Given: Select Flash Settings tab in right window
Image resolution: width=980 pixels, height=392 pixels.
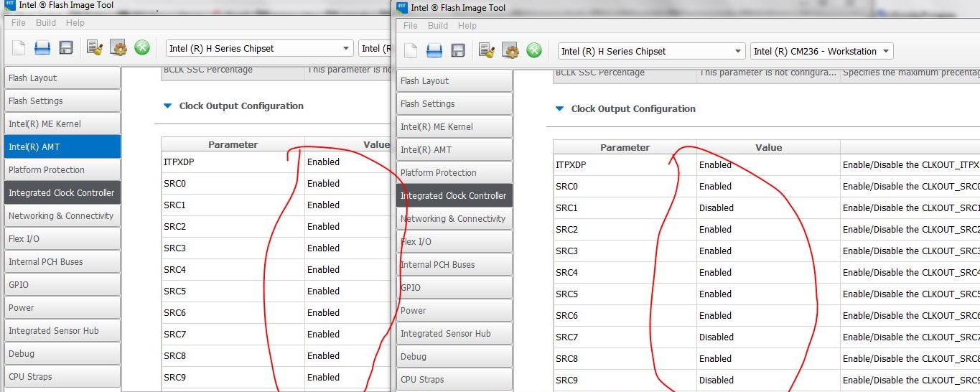Looking at the screenshot, I should 454,104.
